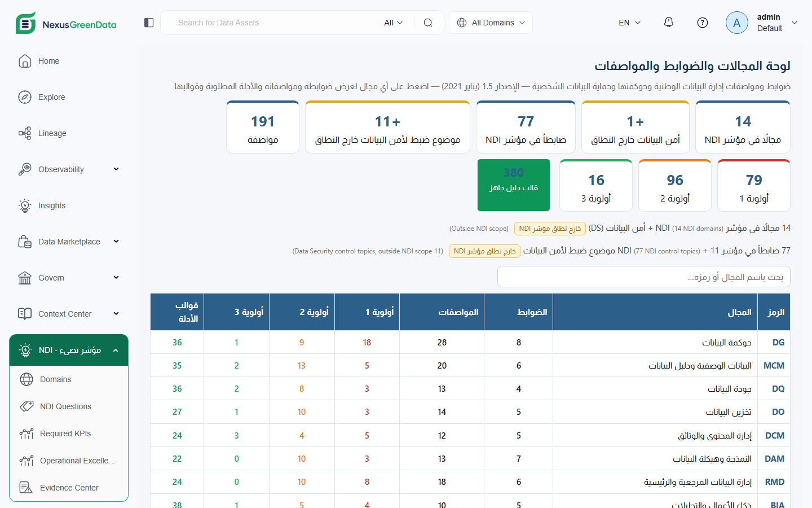The image size is (812, 508).
Task: Click the Lineage icon
Action: coord(25,133)
